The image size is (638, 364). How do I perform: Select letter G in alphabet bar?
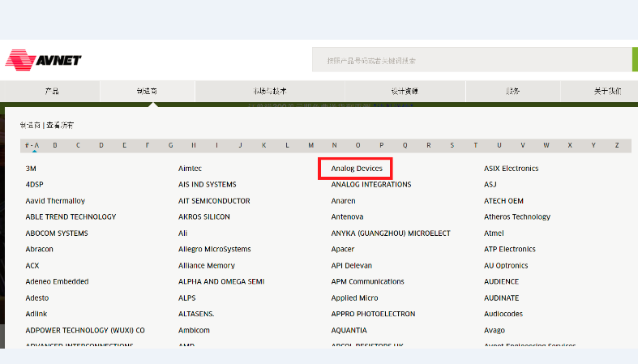[170, 145]
